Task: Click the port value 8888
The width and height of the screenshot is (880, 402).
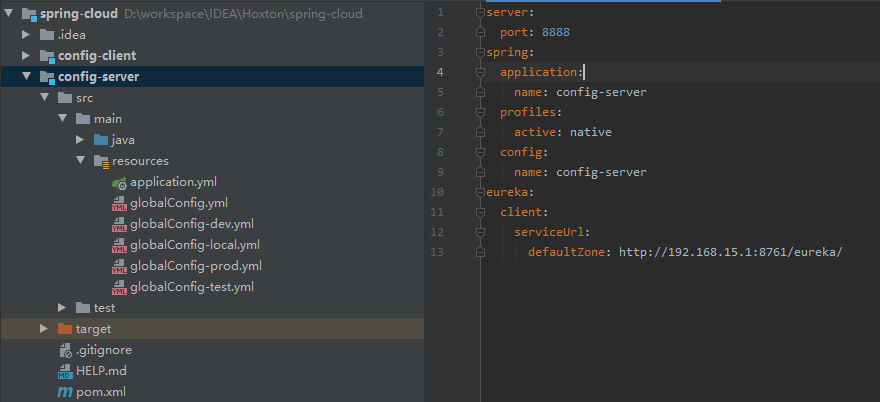Action: 556,33
